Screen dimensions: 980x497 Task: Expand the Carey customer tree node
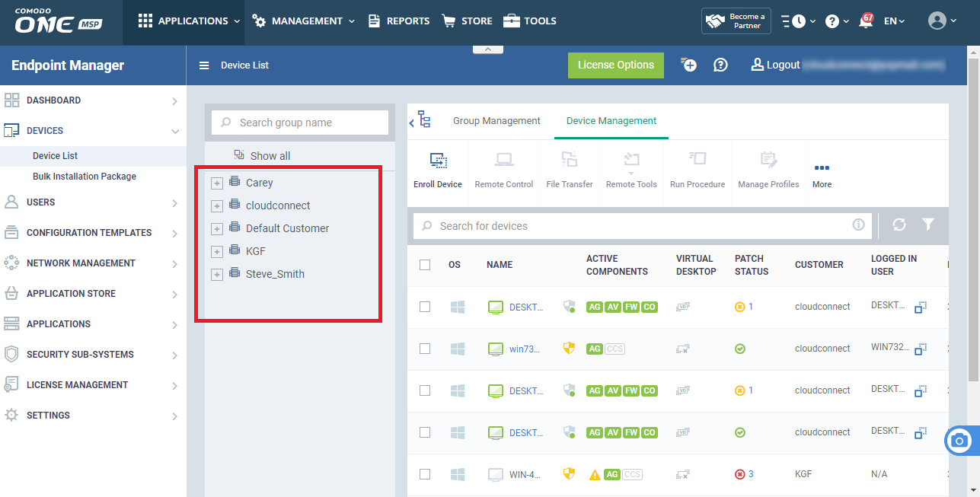click(x=217, y=183)
